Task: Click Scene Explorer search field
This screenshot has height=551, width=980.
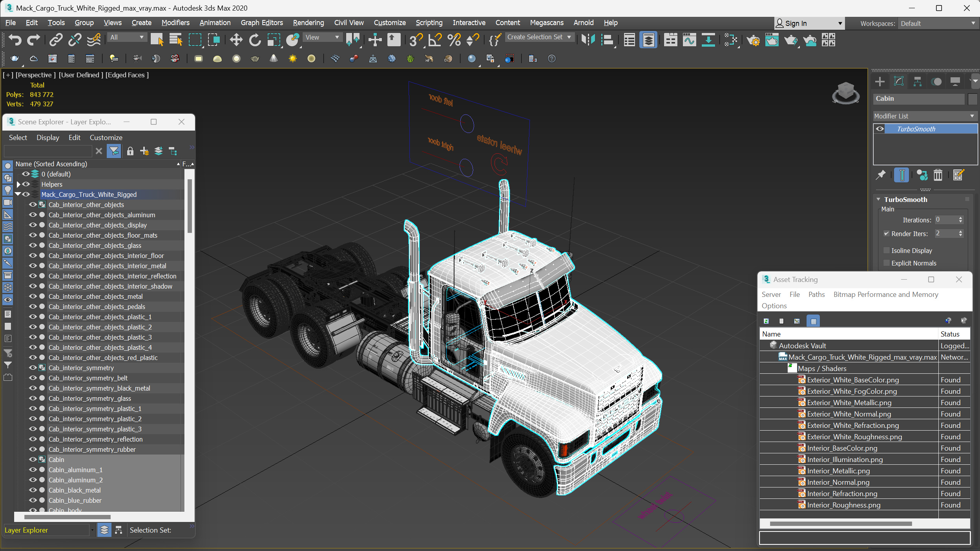Action: (x=48, y=151)
